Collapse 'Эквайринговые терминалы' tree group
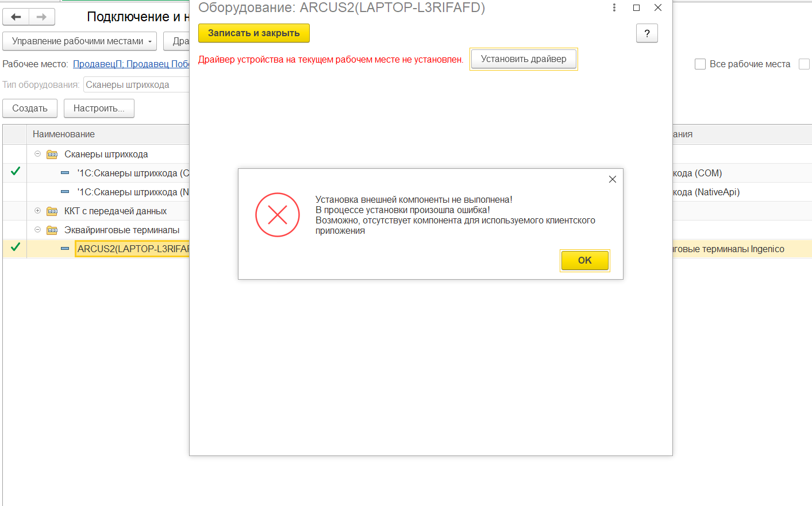812x506 pixels. pyautogui.click(x=37, y=230)
